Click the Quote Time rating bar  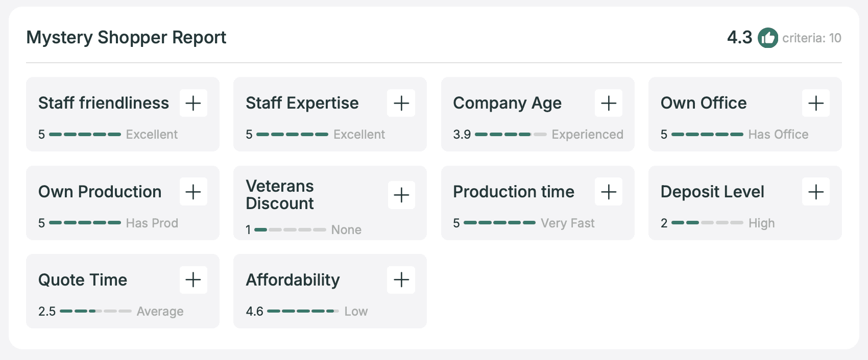(x=95, y=311)
